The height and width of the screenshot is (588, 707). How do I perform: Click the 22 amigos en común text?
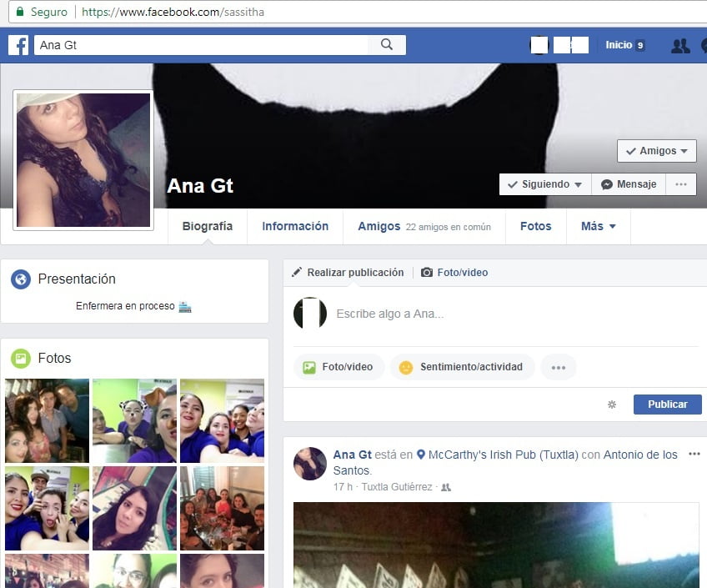pyautogui.click(x=449, y=227)
